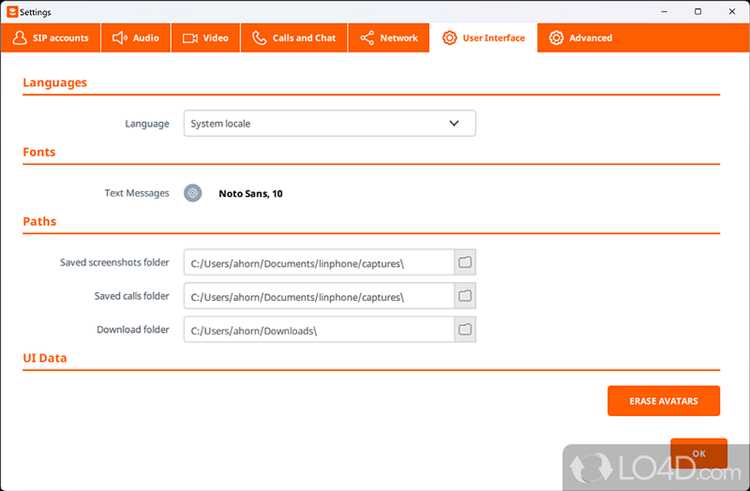
Task: Select the User Interface tab
Action: click(483, 38)
